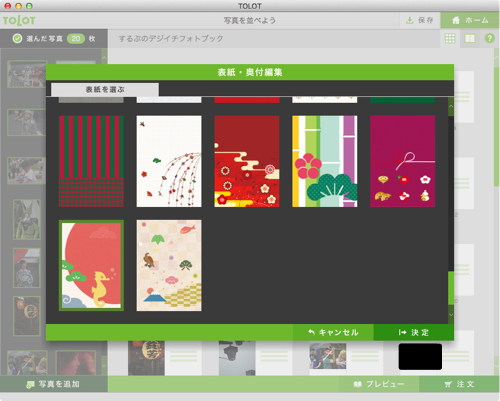
Task: Click the cover list scroll-down arrow
Action: point(451,315)
